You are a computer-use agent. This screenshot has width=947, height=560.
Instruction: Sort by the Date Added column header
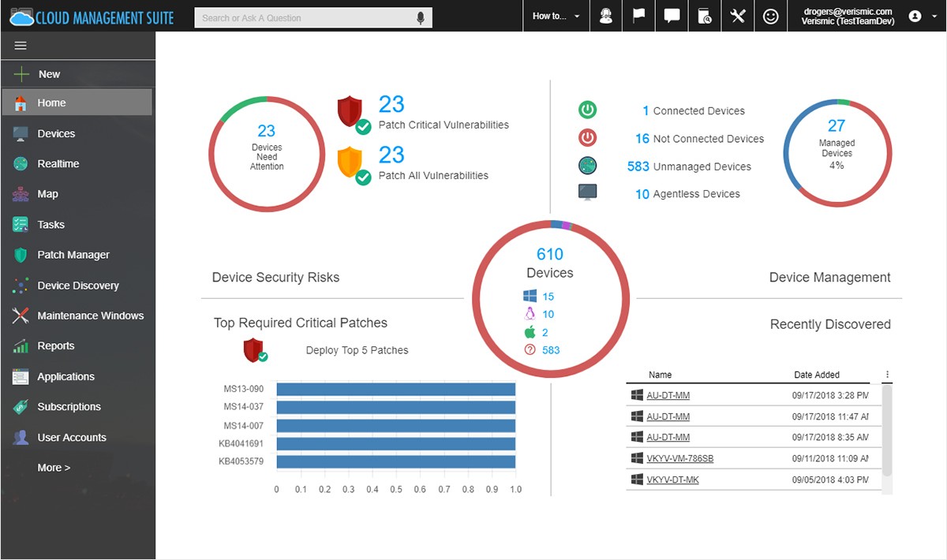pyautogui.click(x=817, y=375)
